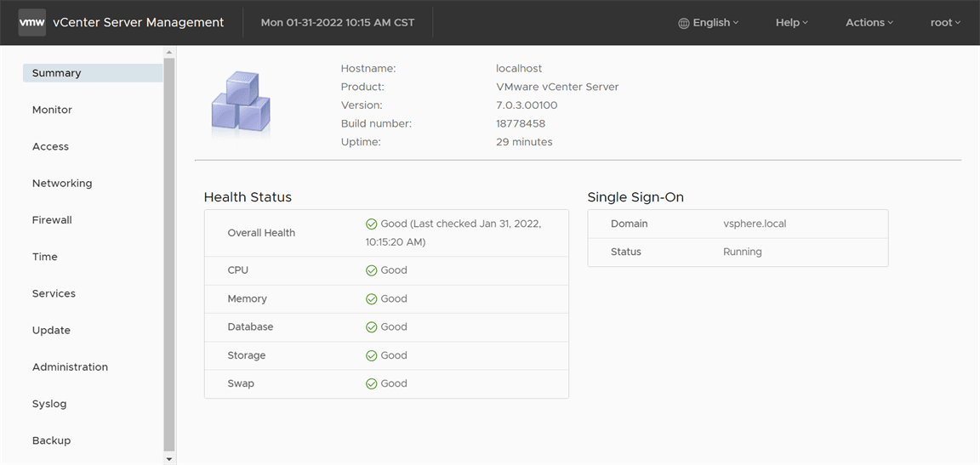Click the Swap health status check icon
This screenshot has width=980, height=465.
(371, 384)
